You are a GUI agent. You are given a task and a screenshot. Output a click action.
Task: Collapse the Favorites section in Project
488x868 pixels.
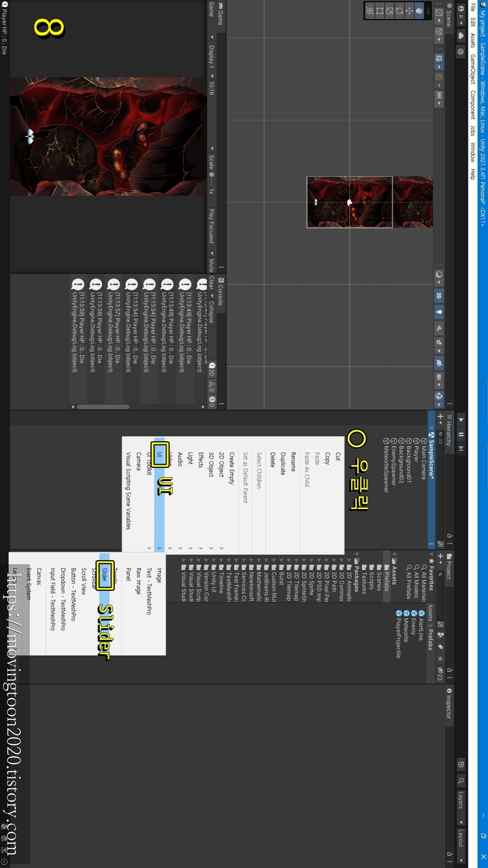[432, 554]
